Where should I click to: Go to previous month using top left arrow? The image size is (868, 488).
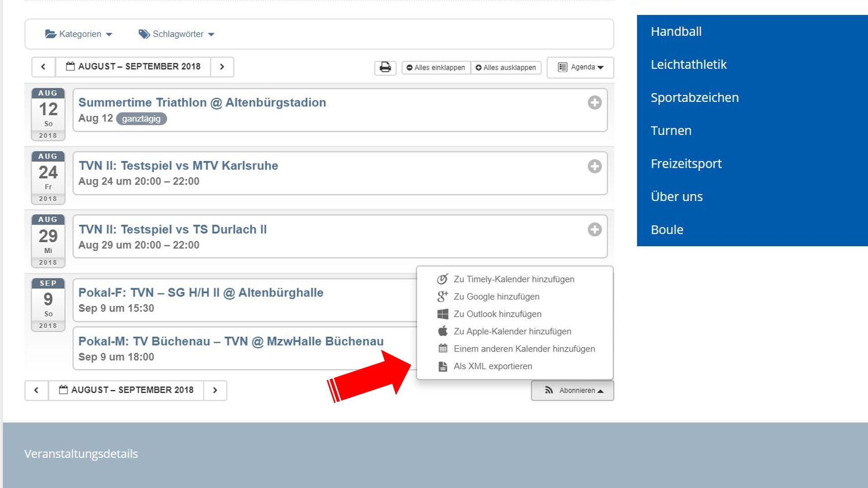pos(43,67)
